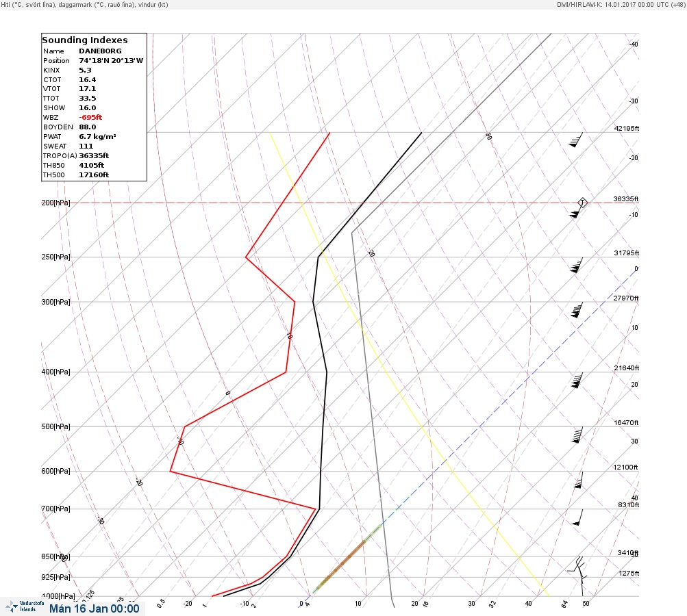
Task: Click the position value 74°18'N 20°13'W
Action: (x=111, y=60)
